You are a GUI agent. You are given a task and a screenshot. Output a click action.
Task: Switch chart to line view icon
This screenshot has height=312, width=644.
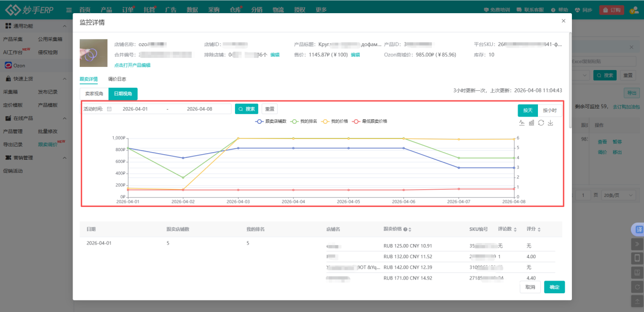pyautogui.click(x=522, y=123)
